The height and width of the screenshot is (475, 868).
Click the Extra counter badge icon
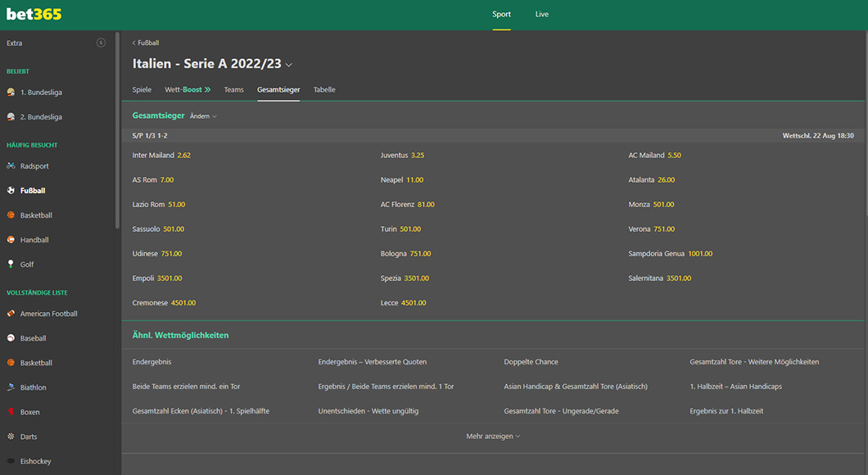point(101,43)
